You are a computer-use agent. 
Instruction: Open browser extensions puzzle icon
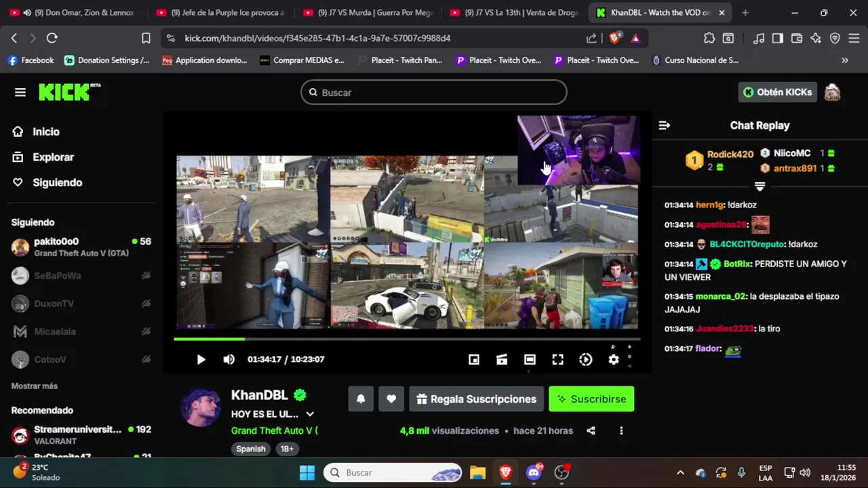tap(709, 39)
